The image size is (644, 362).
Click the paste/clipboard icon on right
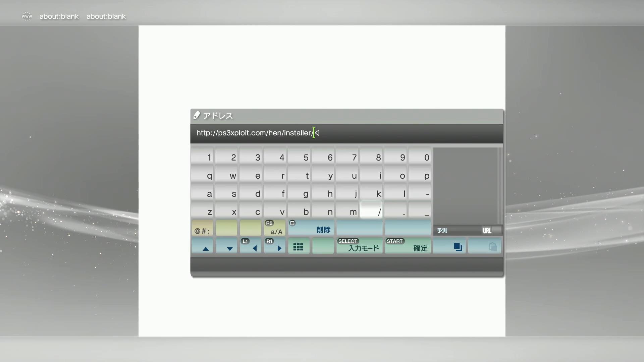pyautogui.click(x=492, y=247)
